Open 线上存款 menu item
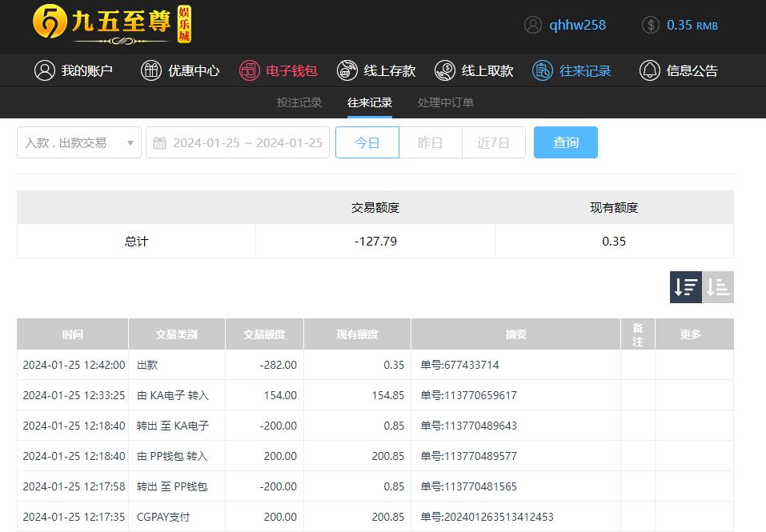Screen dimensions: 766x532 [x=376, y=70]
